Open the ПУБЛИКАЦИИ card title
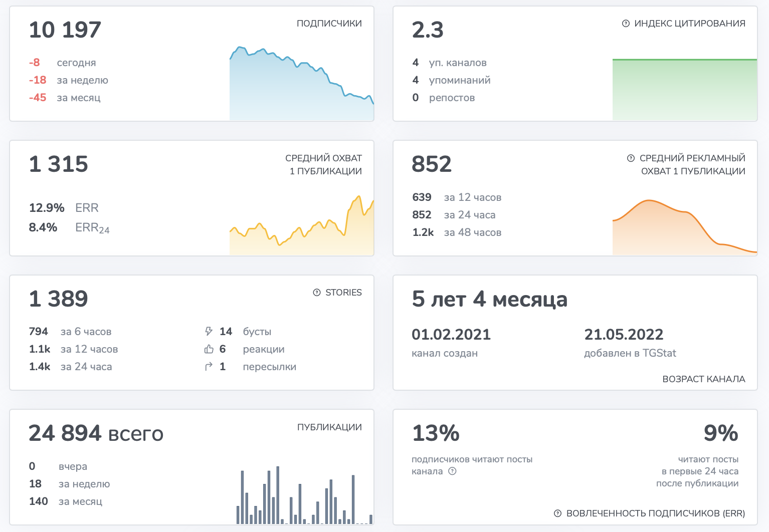This screenshot has width=769, height=532. [x=329, y=427]
